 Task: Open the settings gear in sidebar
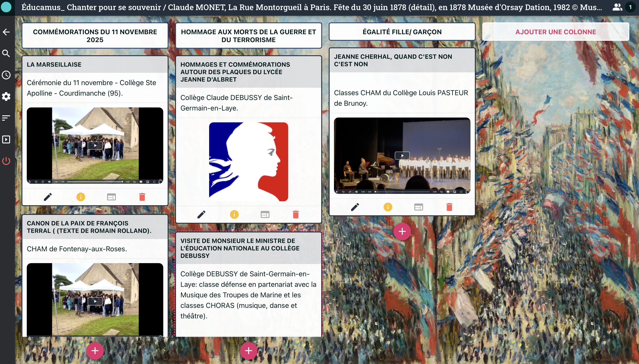click(x=6, y=96)
